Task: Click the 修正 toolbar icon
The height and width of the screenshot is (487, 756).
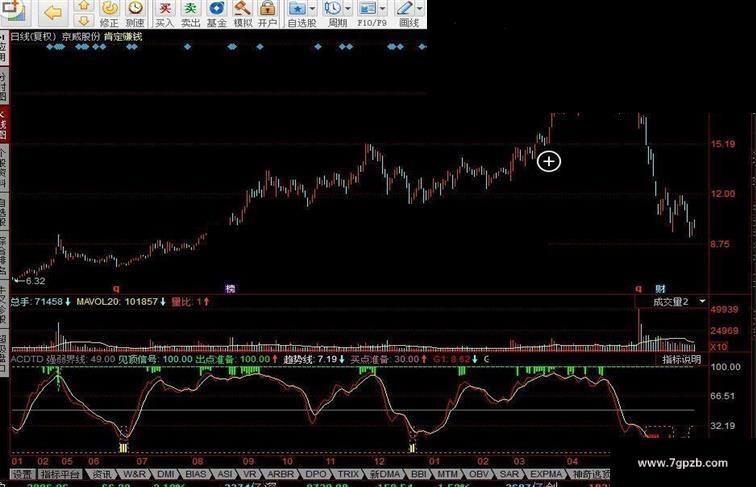Action: [109, 9]
